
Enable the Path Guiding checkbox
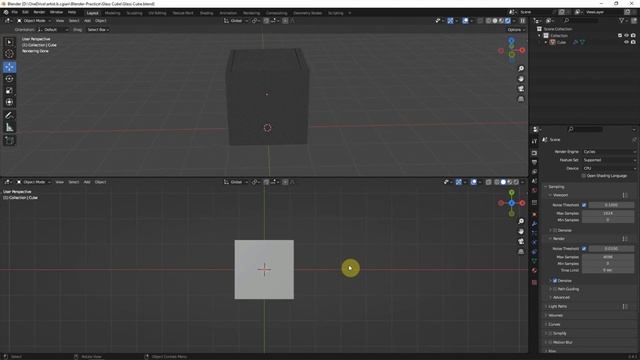(x=555, y=289)
